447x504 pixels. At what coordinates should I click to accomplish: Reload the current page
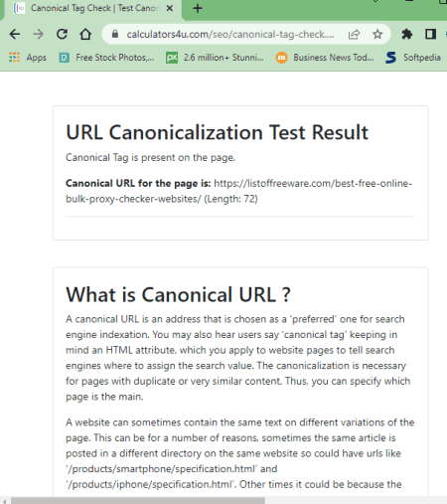tap(62, 34)
